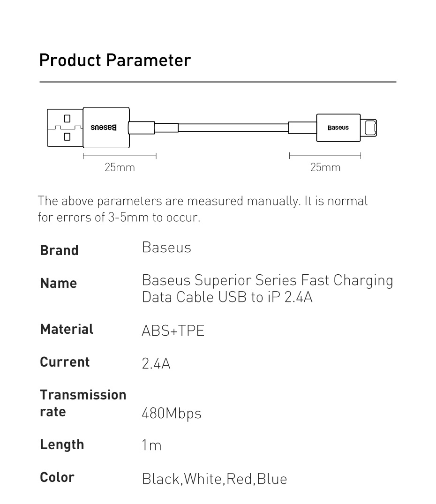
Task: Click the right dimension measurement line
Action: [x=325, y=156]
